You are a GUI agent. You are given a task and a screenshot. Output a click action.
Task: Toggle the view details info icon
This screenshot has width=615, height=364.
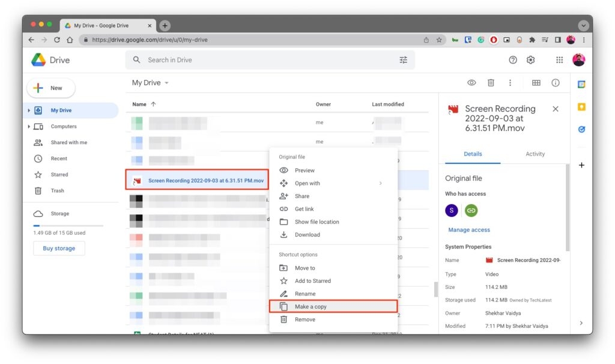(x=556, y=83)
